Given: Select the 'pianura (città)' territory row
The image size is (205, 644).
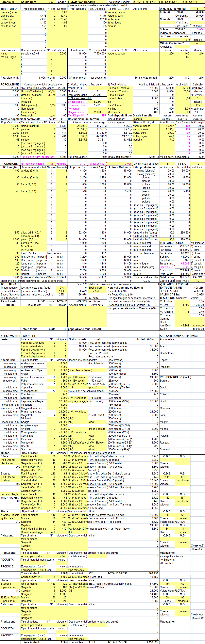Looking at the screenshot, I should (10, 12).
